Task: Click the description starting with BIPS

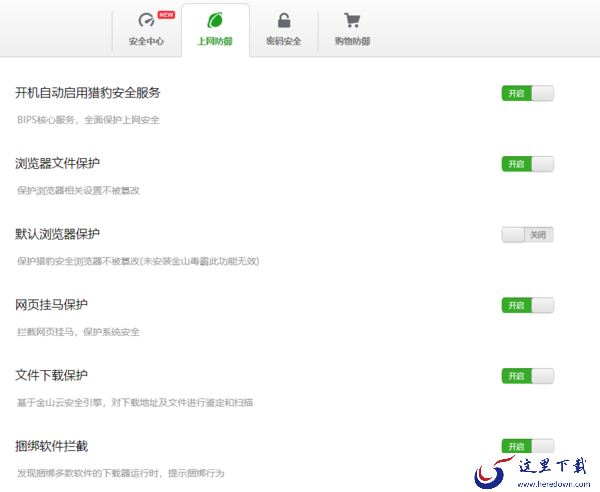Action: (88, 120)
